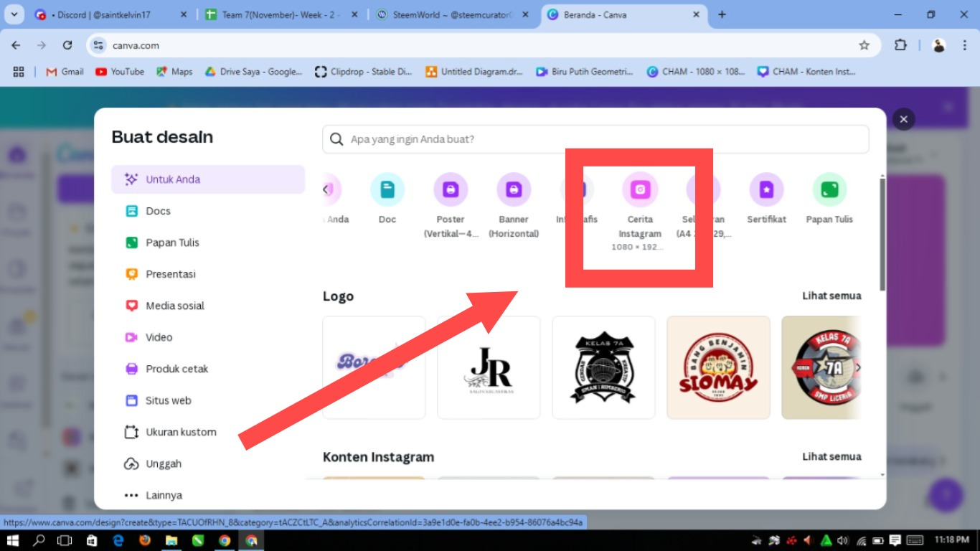Select the Doc design type icon
This screenshot has height=551, width=980.
(x=387, y=190)
